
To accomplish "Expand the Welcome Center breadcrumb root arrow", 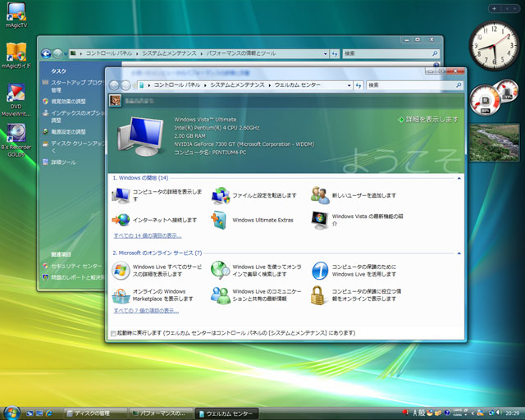I will click(x=149, y=85).
